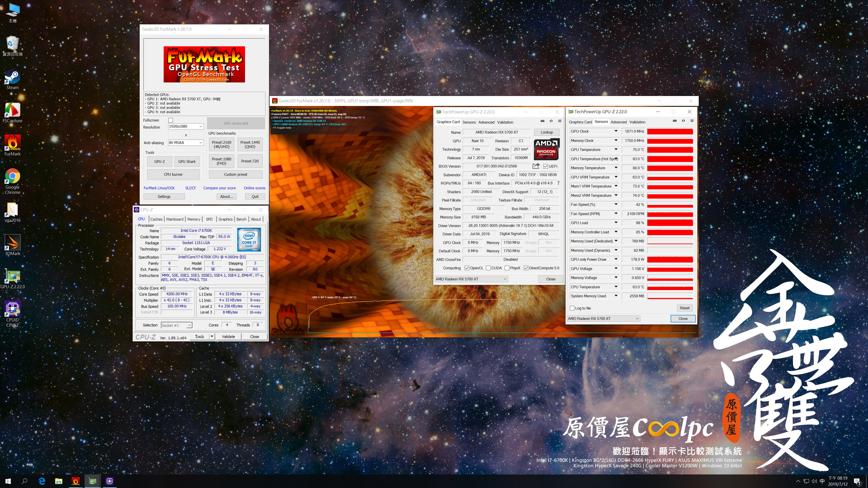The image size is (868, 488).
Task: Open GPU selector dropdown in GPU-Z Sensors window
Action: (603, 319)
